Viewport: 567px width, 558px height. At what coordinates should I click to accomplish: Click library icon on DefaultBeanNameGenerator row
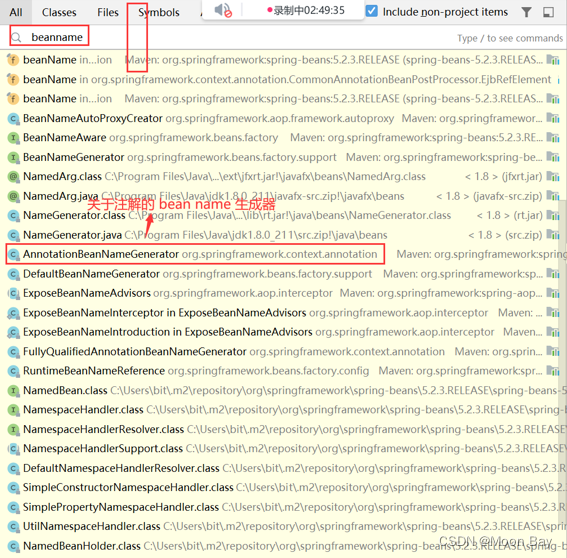pyautogui.click(x=553, y=274)
